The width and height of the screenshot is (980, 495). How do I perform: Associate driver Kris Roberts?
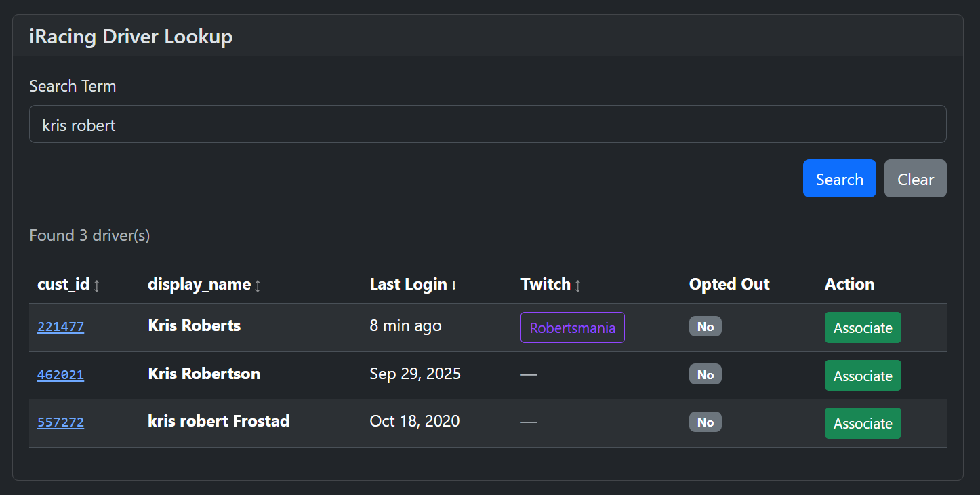[x=863, y=327]
